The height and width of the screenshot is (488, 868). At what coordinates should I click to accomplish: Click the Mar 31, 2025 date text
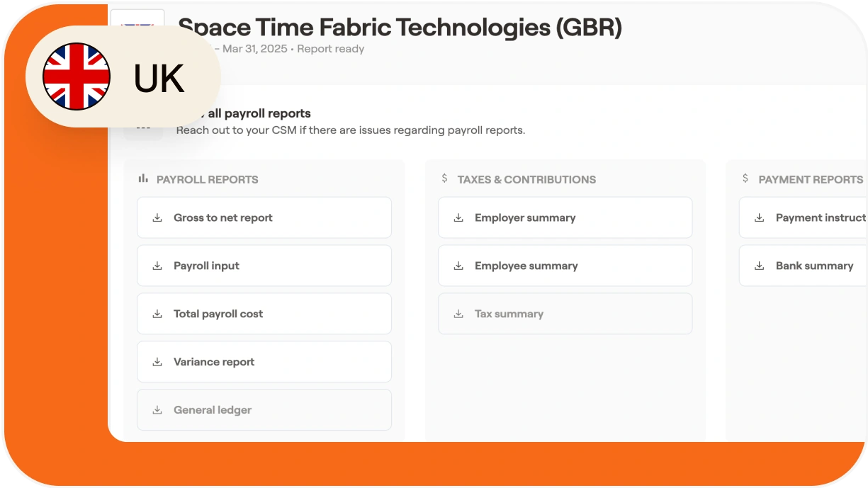(x=254, y=49)
